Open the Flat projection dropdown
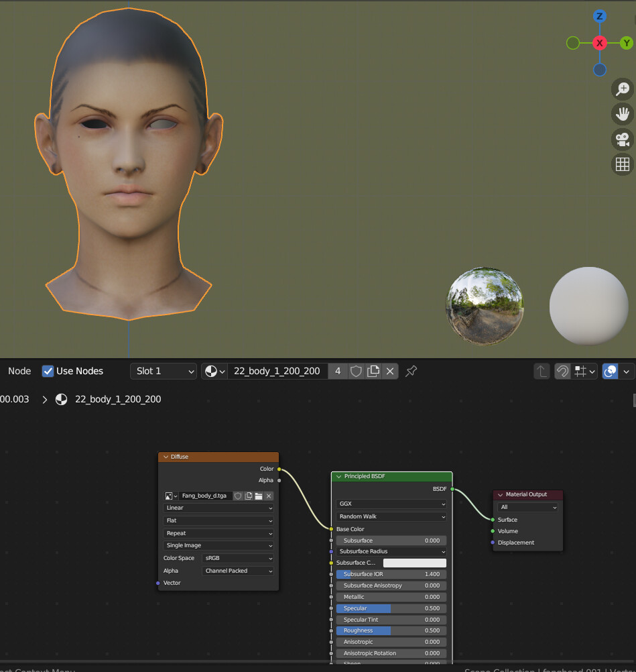Image resolution: width=636 pixels, height=672 pixels. [218, 520]
